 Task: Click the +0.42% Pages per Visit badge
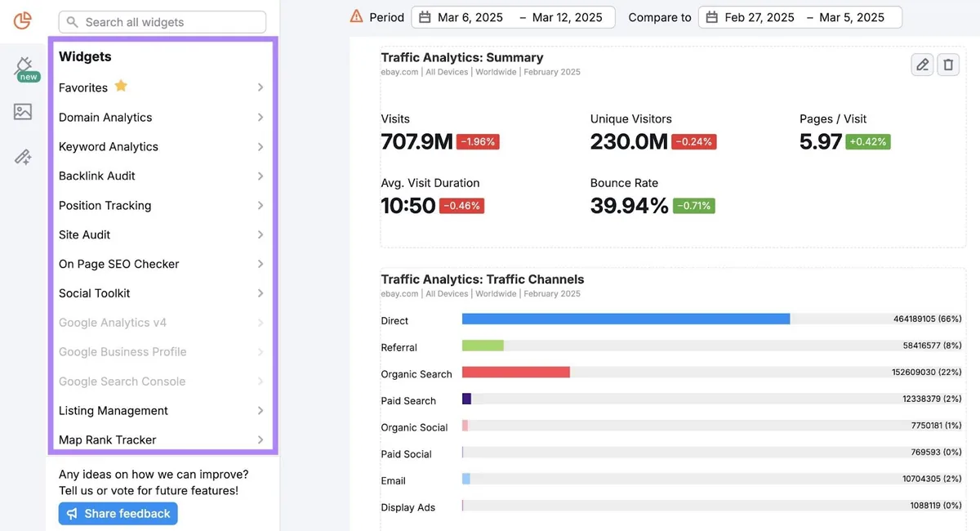click(x=868, y=141)
